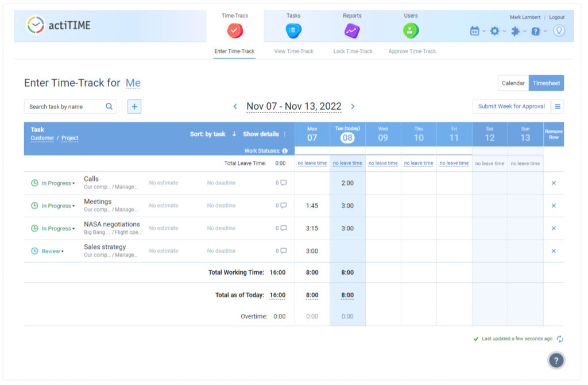Switch to View Time-Track tab
The image size is (588, 385).
coord(293,51)
